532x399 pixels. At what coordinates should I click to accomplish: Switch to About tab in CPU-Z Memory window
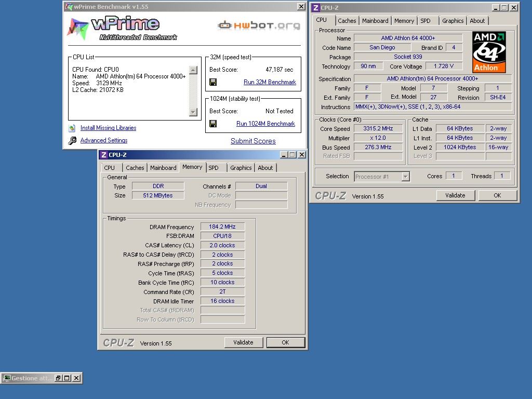265,168
